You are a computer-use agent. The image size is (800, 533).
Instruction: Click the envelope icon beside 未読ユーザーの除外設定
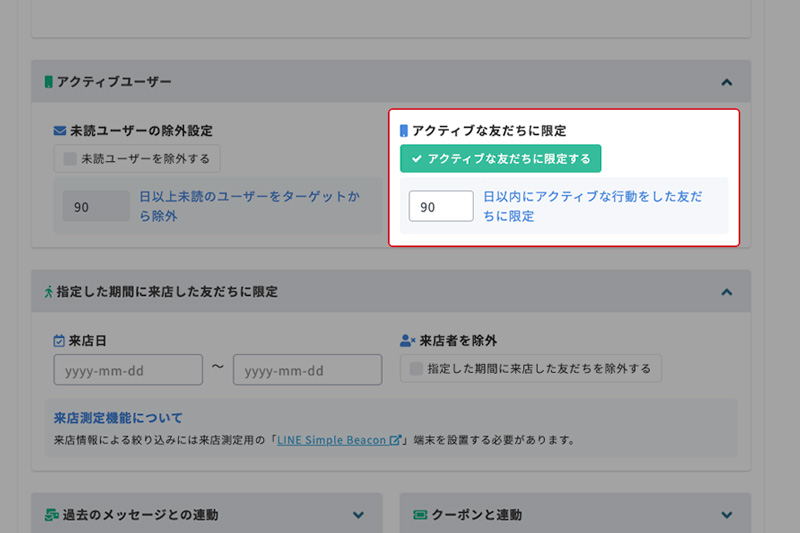[60, 131]
